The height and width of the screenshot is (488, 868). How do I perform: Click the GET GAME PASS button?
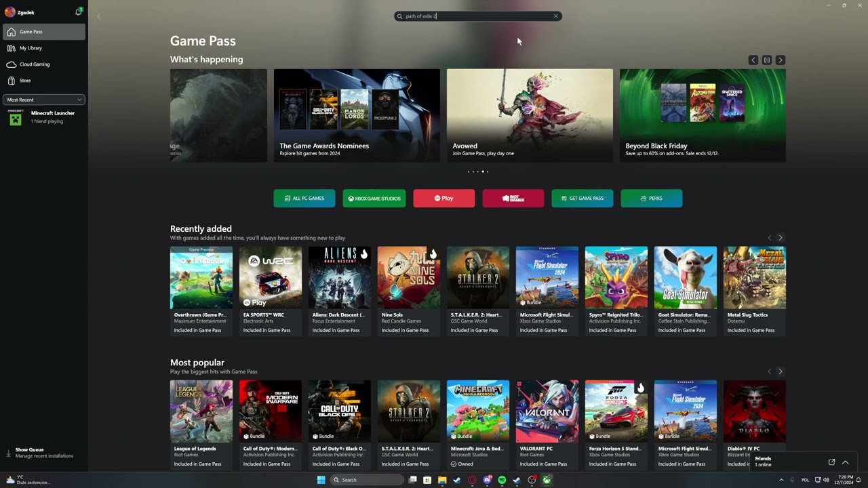583,199
